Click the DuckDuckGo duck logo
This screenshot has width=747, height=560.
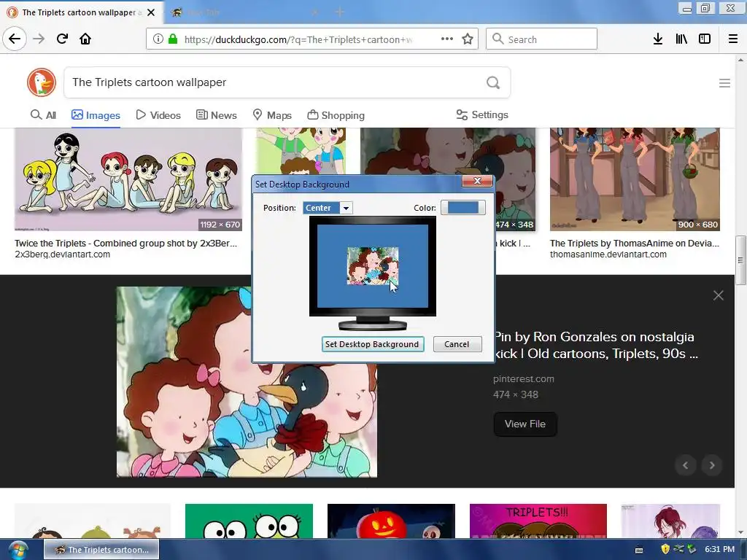(42, 82)
